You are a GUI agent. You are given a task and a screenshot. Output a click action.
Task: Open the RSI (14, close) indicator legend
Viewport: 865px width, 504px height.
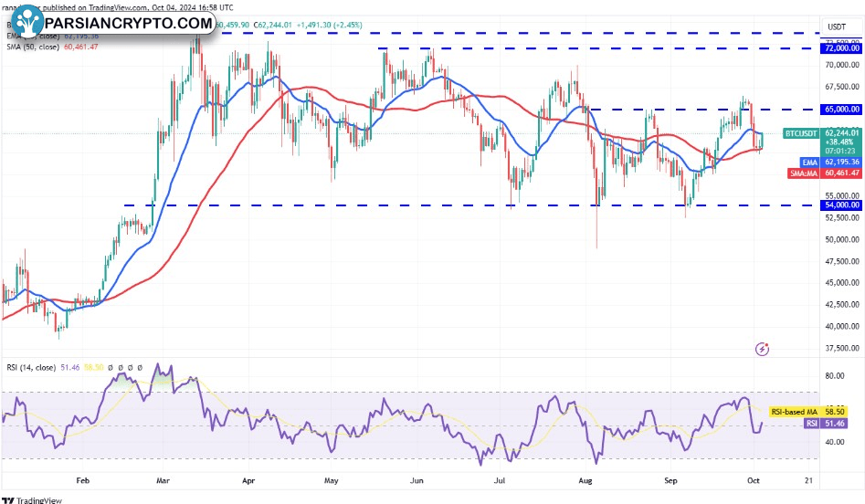coord(31,367)
